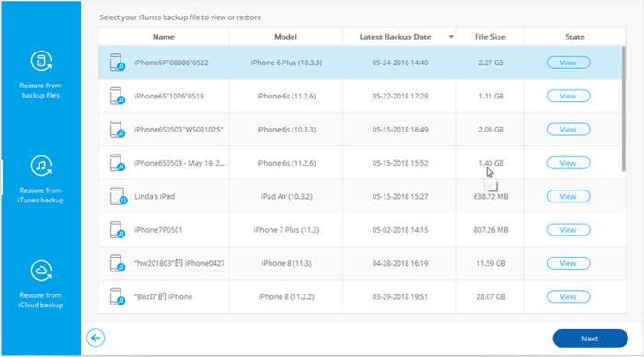Screen dimensions: 644x357
Task: Click date cell 05-15-2018 15:27
Action: pos(400,196)
